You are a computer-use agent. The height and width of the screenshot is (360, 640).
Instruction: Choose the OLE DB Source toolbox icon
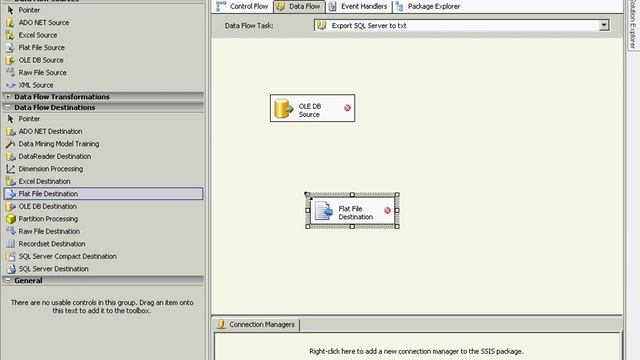tap(10, 60)
